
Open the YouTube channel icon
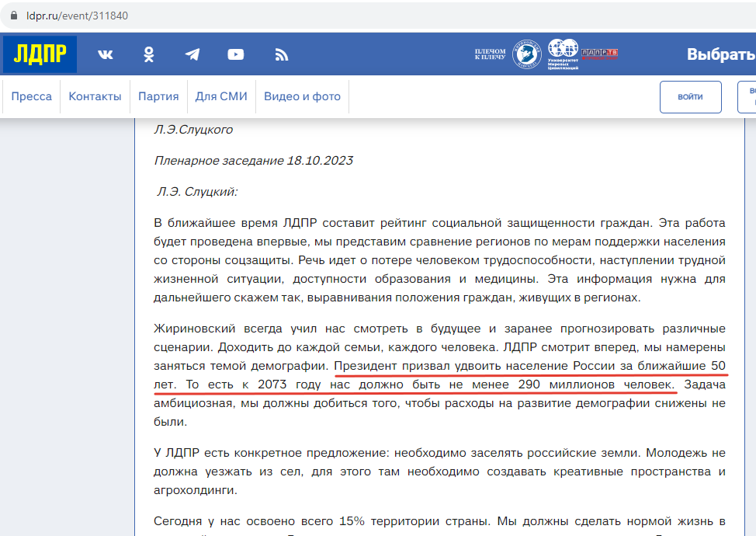[236, 54]
